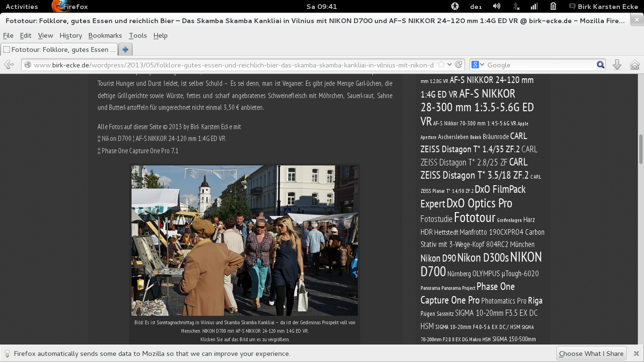Click the Firefox icon in top bar

[x=58, y=7]
